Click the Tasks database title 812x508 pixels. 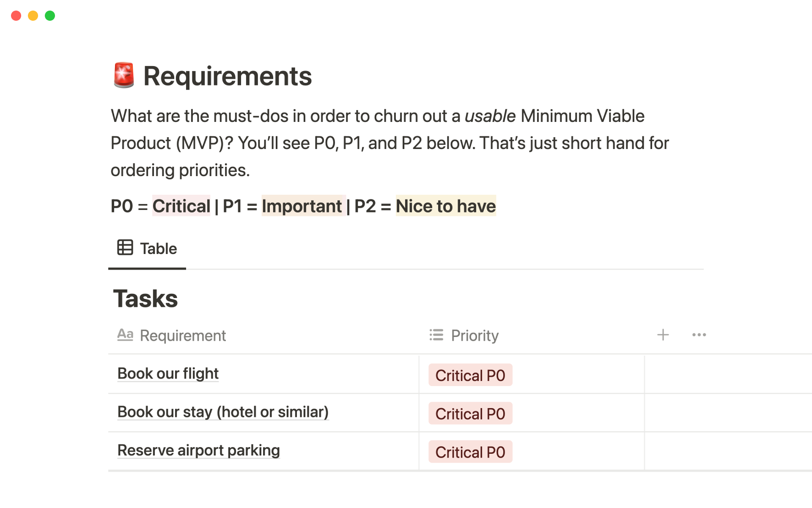(145, 299)
